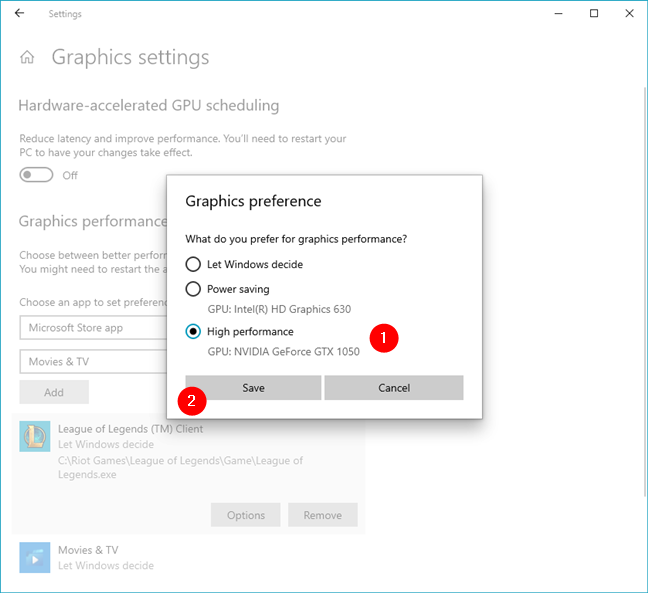Go back with the Settings back arrow
The height and width of the screenshot is (593, 648).
tap(19, 13)
